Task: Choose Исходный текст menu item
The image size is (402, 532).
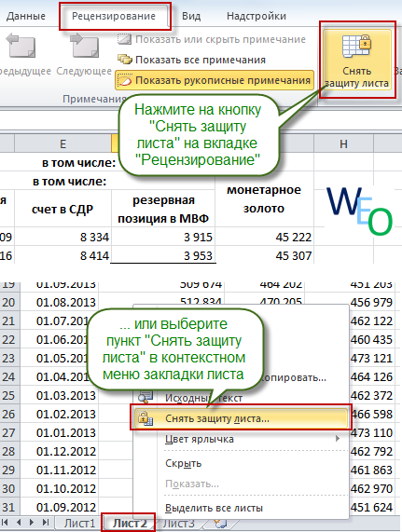Action: click(241, 398)
